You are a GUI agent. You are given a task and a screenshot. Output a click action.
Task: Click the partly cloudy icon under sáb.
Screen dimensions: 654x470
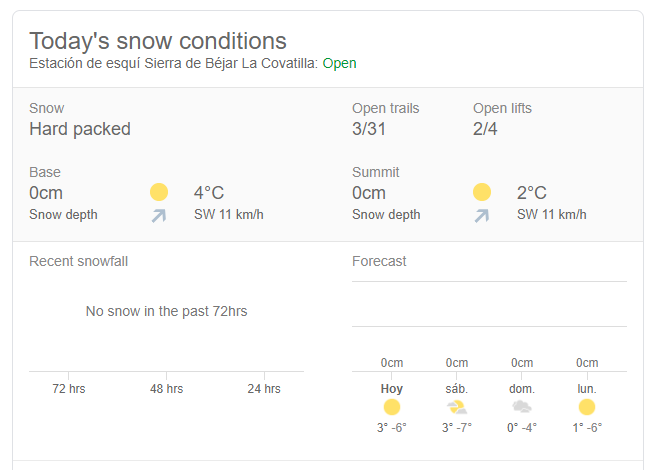point(457,407)
